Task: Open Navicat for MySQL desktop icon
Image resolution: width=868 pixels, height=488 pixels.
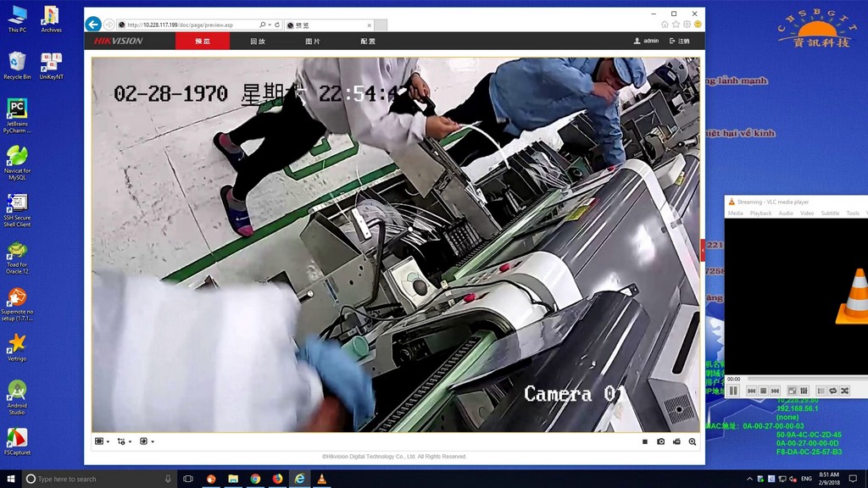Action: coord(17,162)
